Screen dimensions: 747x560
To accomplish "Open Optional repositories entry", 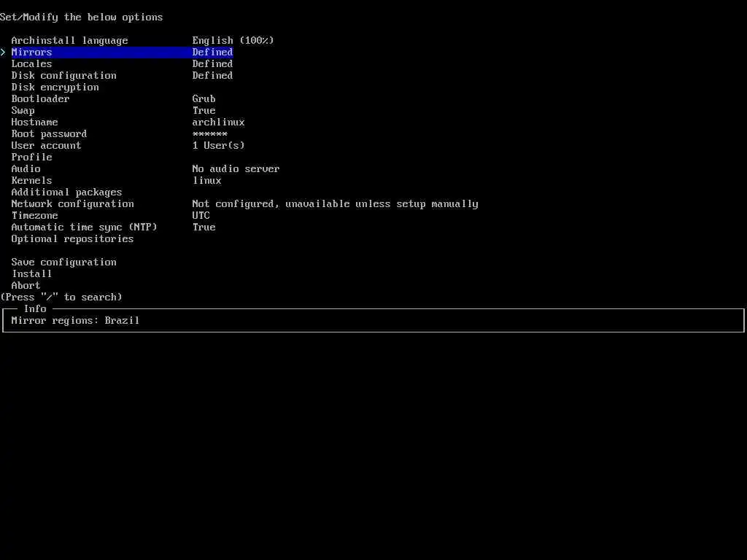I will pos(72,238).
